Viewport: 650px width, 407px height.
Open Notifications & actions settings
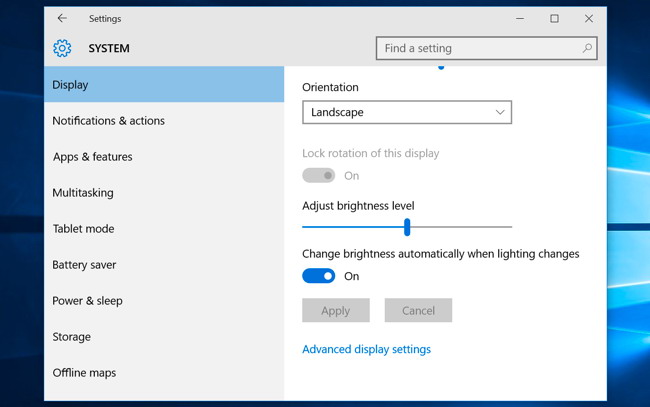point(108,121)
